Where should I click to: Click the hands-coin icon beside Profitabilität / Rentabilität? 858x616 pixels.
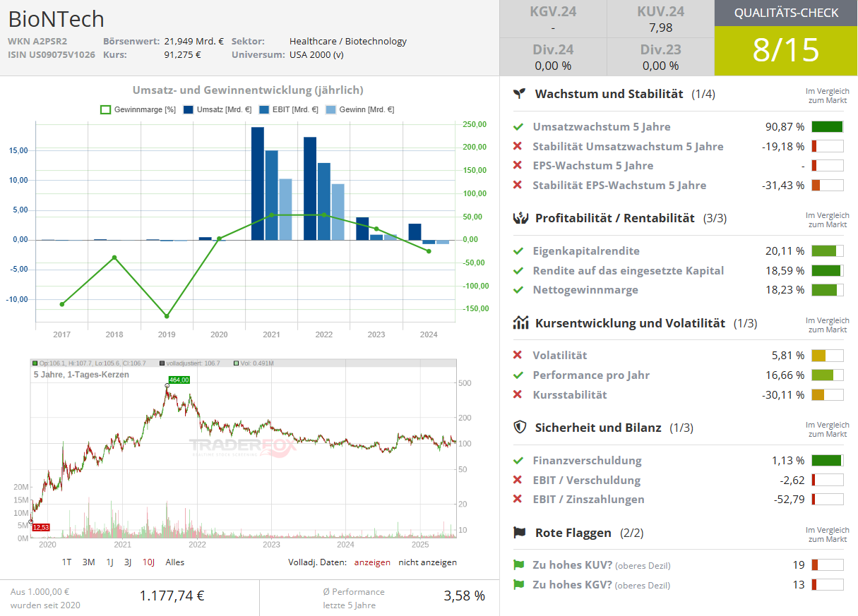pos(520,218)
